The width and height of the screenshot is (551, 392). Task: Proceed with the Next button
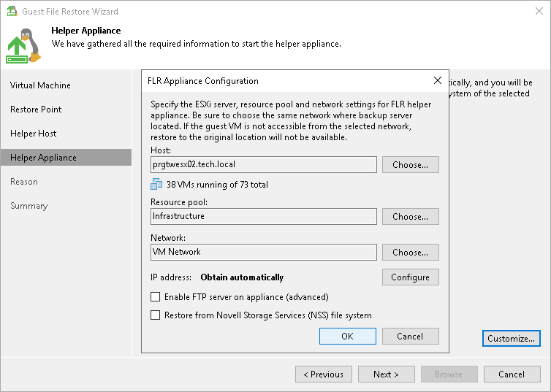click(386, 374)
